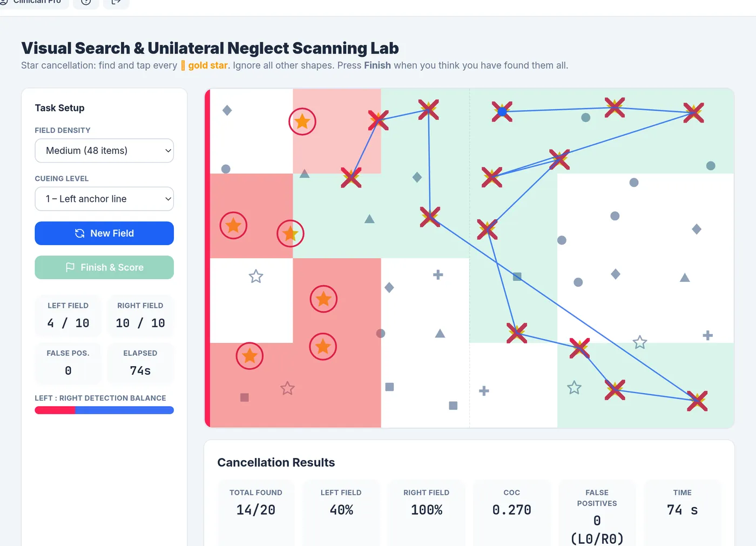Click the logout arrow icon
756x546 pixels.
tap(116, 2)
